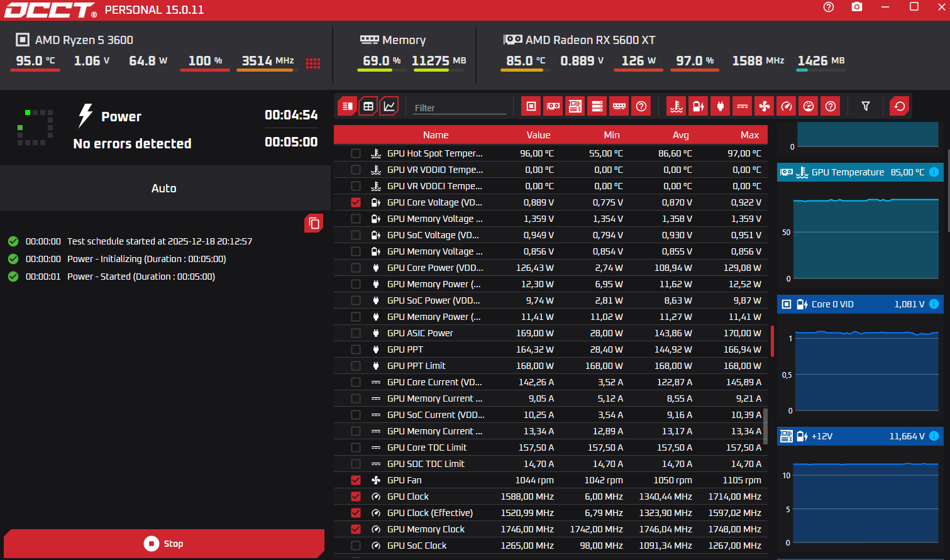Uncheck GPU Core Voltage checkbox

tap(356, 202)
